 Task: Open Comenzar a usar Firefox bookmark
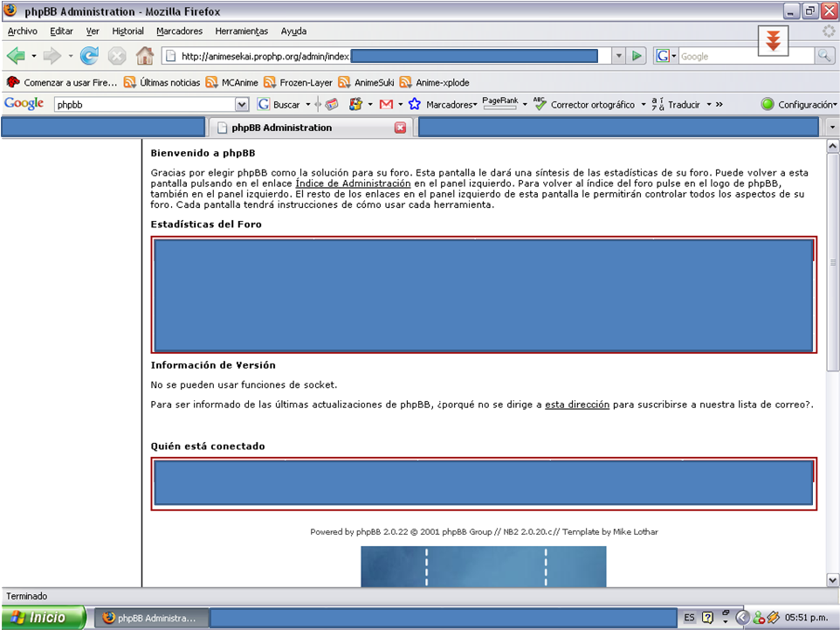62,82
